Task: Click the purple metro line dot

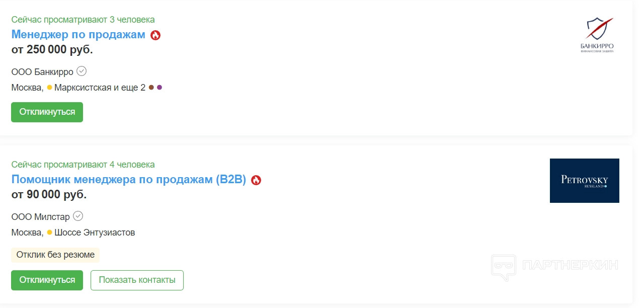Action: [159, 88]
